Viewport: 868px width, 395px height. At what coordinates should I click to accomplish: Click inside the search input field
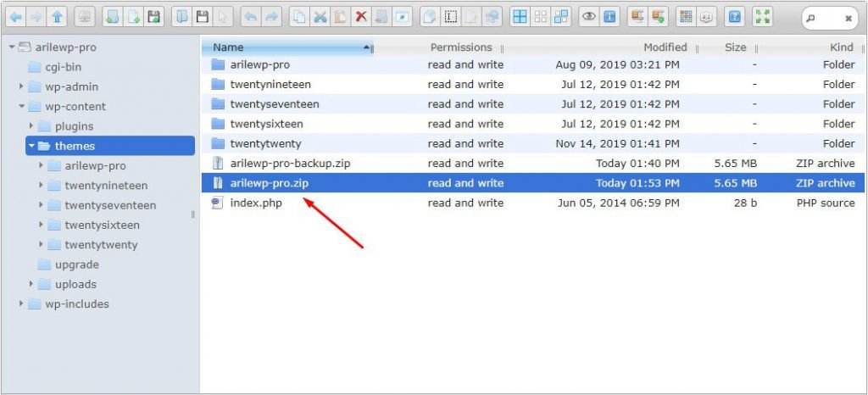tap(829, 19)
